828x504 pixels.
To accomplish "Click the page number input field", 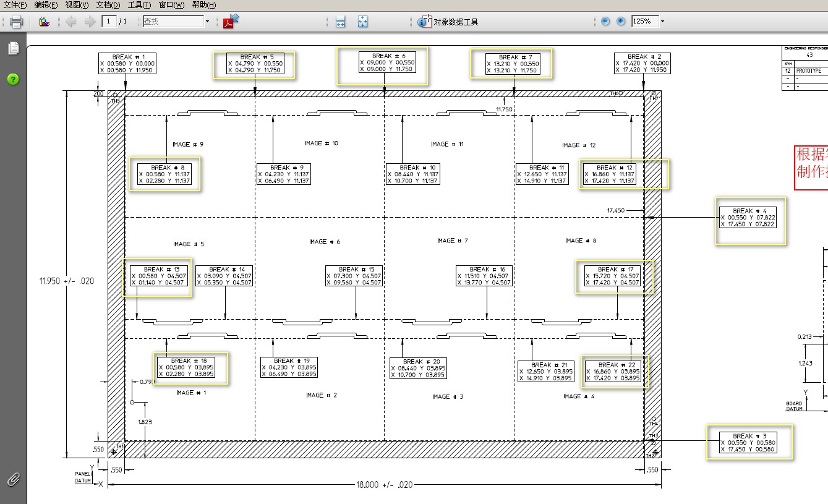I will tap(109, 22).
